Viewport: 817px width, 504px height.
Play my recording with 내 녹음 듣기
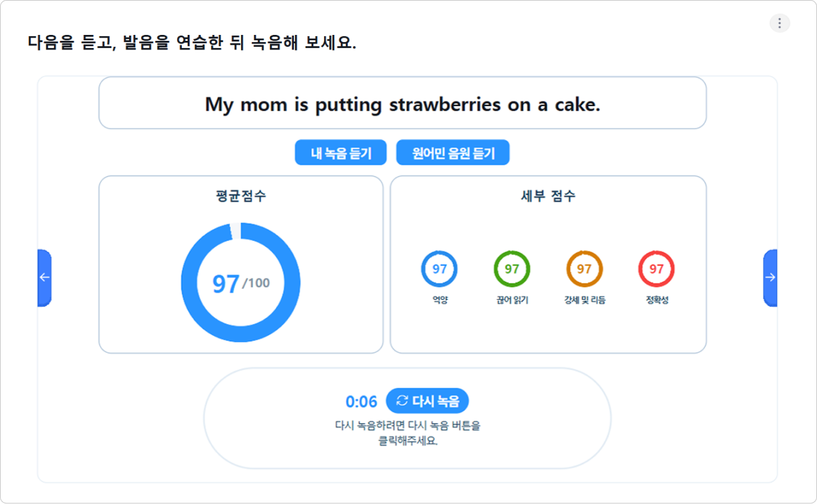341,153
